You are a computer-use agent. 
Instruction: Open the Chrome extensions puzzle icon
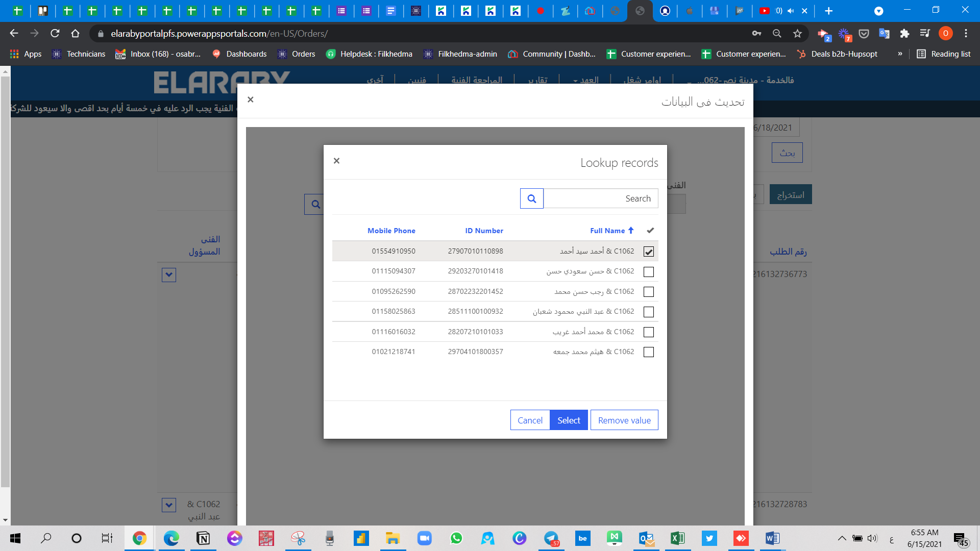(x=904, y=34)
